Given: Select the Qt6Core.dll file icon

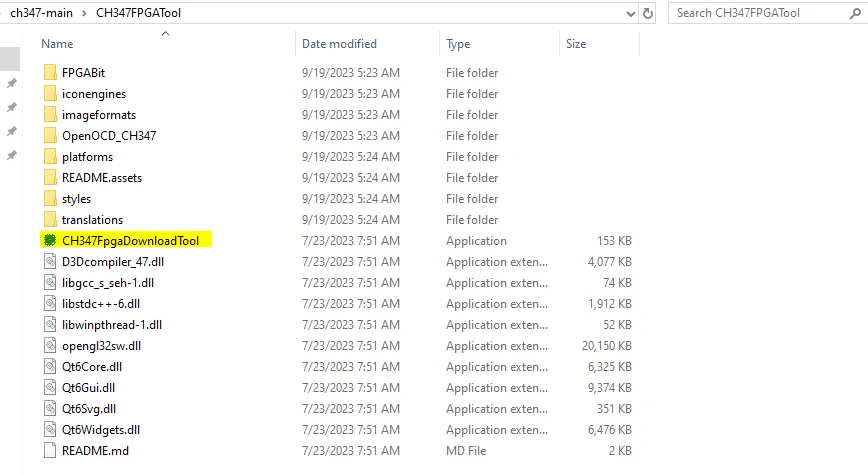Looking at the screenshot, I should 50,367.
